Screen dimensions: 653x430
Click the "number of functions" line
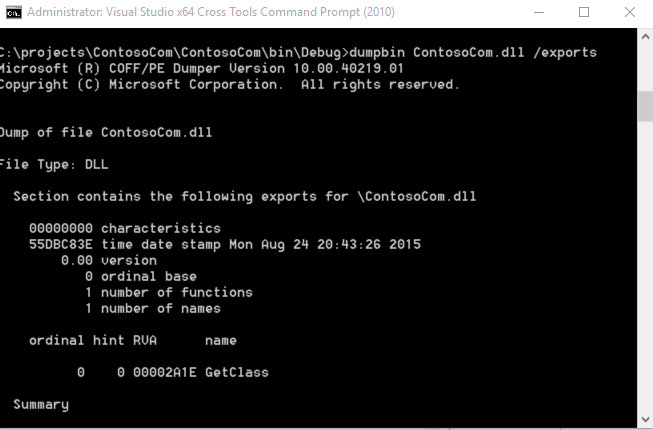[168, 292]
